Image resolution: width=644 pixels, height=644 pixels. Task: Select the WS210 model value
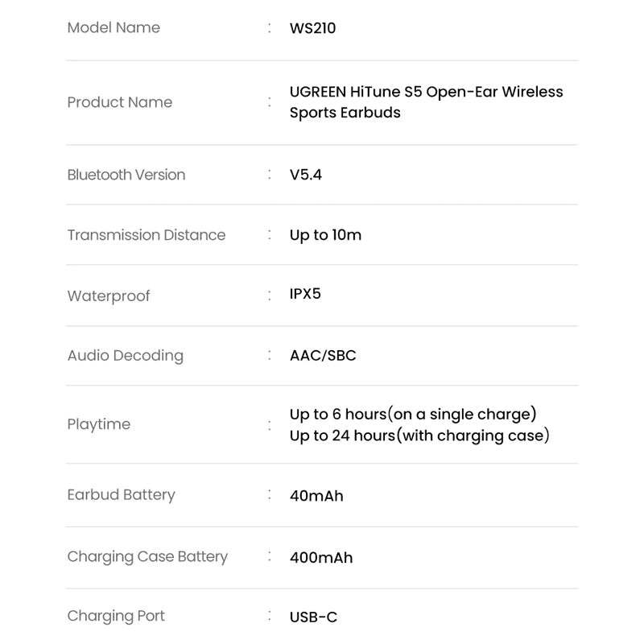[312, 28]
